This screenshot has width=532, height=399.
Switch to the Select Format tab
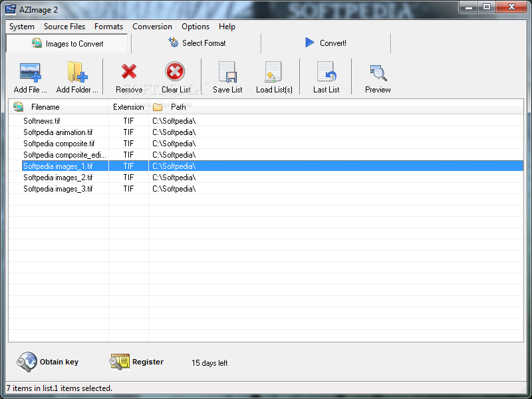click(196, 43)
